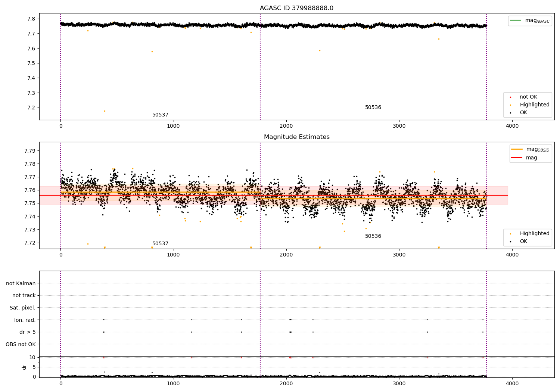Click the '3000' x-axis tick under the bottom plot
Viewport: 560px width, 392px height.
coord(399,383)
